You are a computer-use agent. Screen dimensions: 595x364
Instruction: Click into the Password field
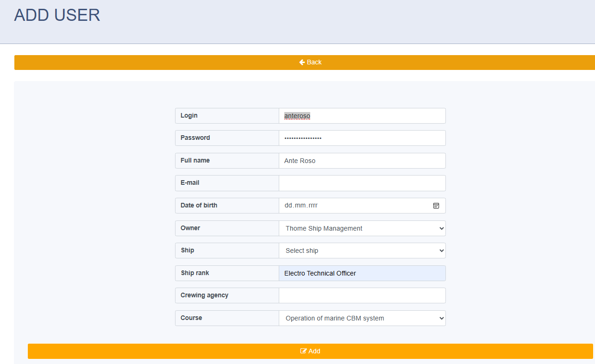[362, 138]
